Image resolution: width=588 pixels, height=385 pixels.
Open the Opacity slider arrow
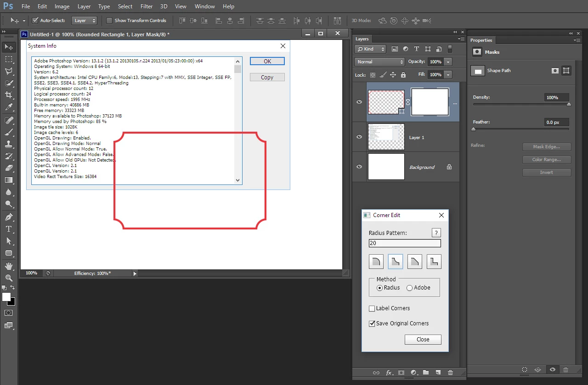(448, 62)
